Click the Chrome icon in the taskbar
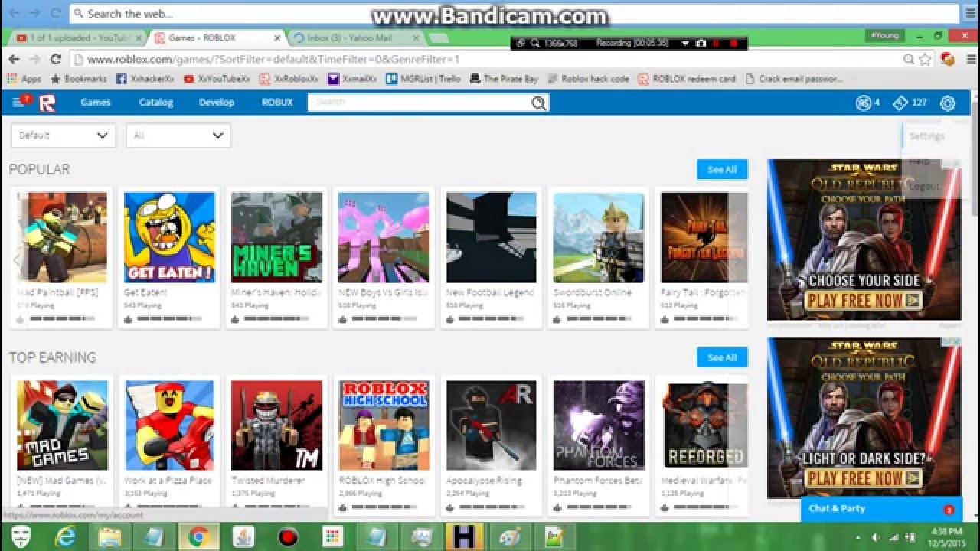Image resolution: width=980 pixels, height=551 pixels. pyautogui.click(x=199, y=537)
